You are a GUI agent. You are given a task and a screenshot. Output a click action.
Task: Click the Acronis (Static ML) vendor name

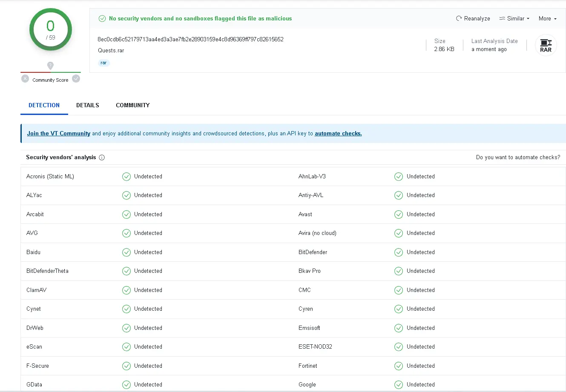(x=50, y=176)
